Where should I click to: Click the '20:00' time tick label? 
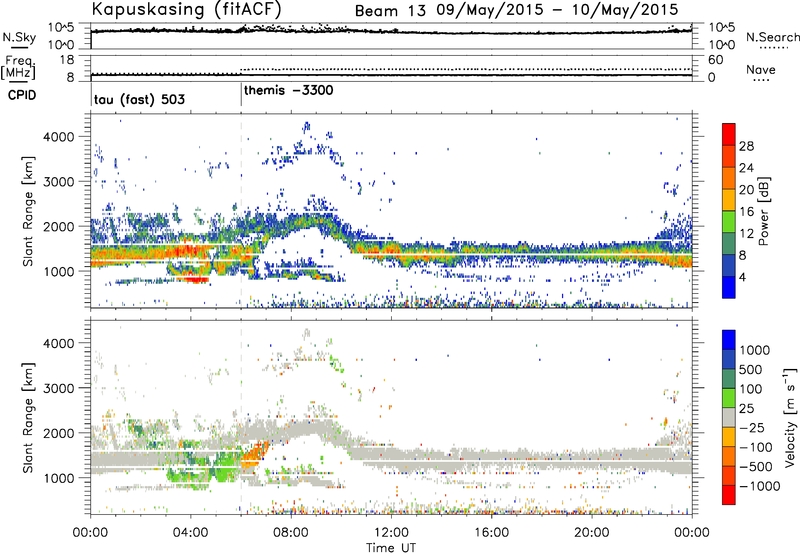[592, 533]
